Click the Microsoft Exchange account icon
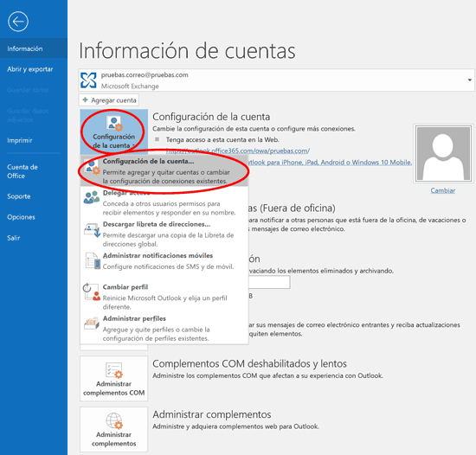This screenshot has width=476, height=455. coord(88,80)
